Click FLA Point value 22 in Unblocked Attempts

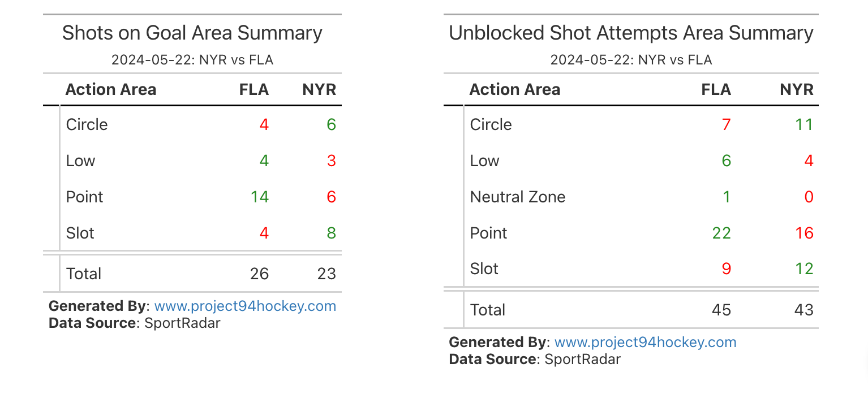721,233
